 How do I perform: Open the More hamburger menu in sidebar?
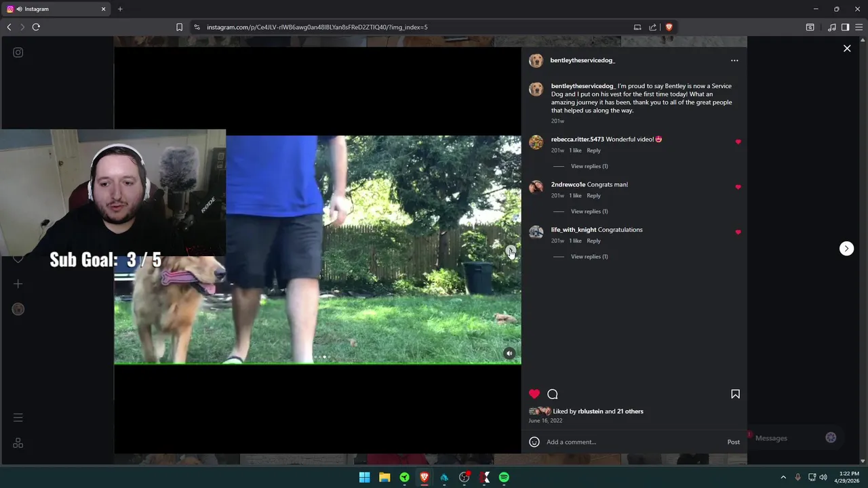(18, 418)
